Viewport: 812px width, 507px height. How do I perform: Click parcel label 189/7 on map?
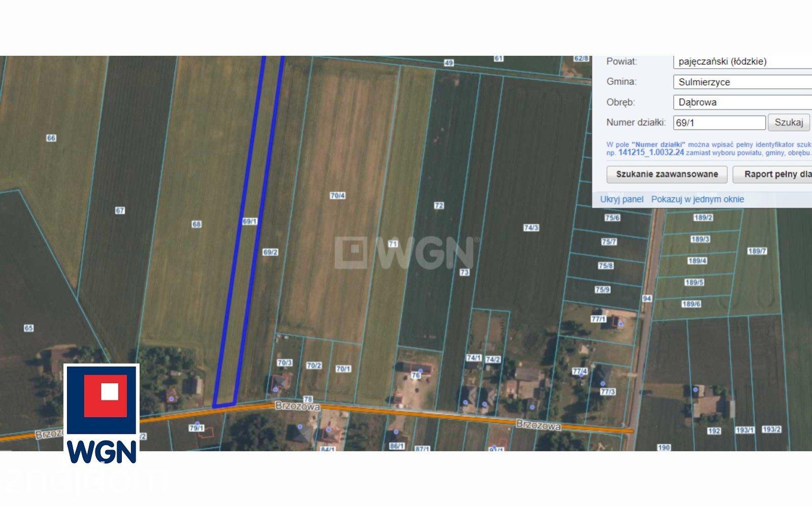[757, 251]
